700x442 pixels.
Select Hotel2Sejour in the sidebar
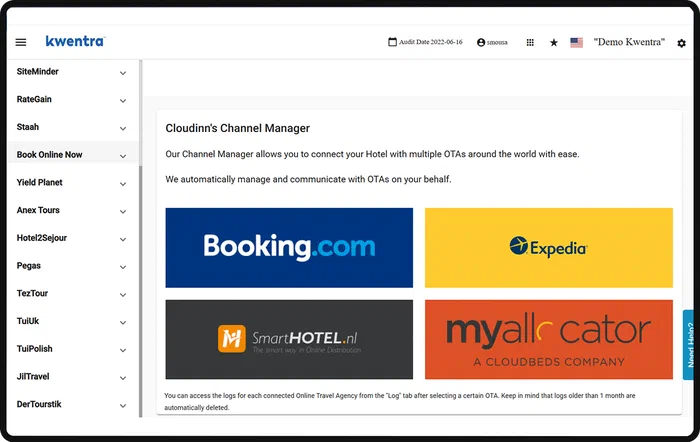pos(42,238)
